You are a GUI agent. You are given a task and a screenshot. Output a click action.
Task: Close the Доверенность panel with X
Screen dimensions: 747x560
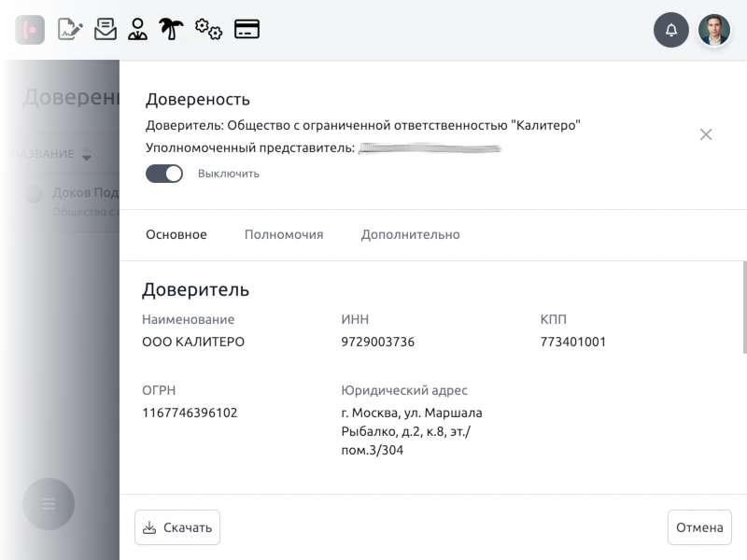point(706,134)
